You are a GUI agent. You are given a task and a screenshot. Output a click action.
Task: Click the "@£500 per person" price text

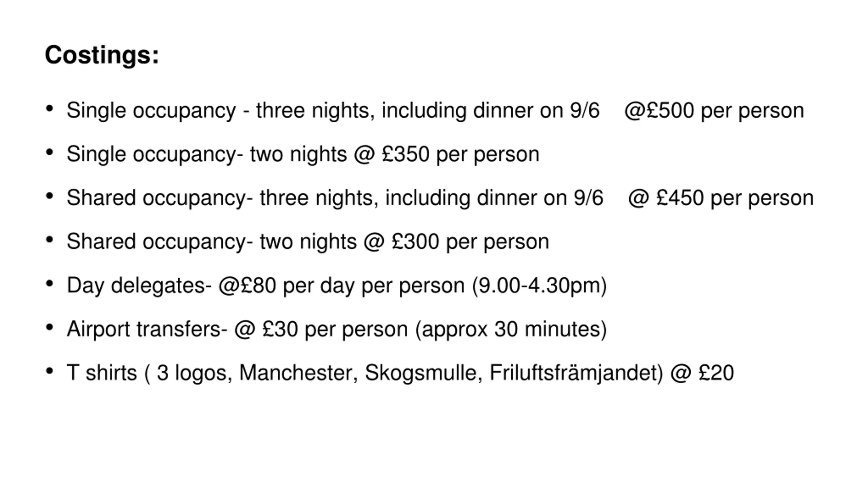point(714,110)
